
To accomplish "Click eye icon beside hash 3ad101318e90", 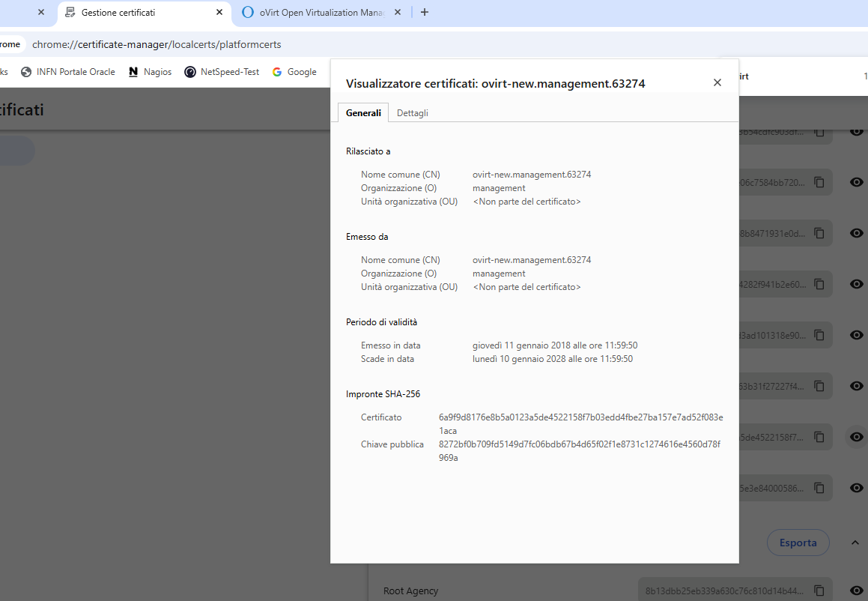I will 857,335.
